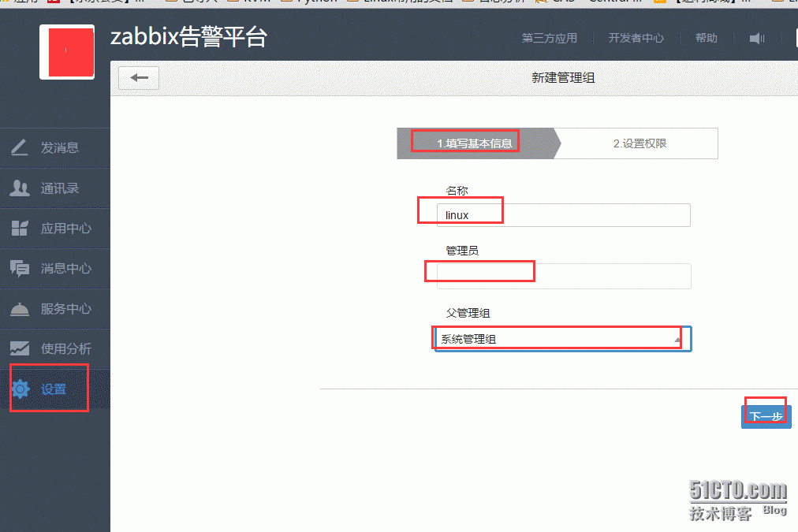798x532 pixels.
Task: Open 帮助 link in header
Action: click(707, 38)
